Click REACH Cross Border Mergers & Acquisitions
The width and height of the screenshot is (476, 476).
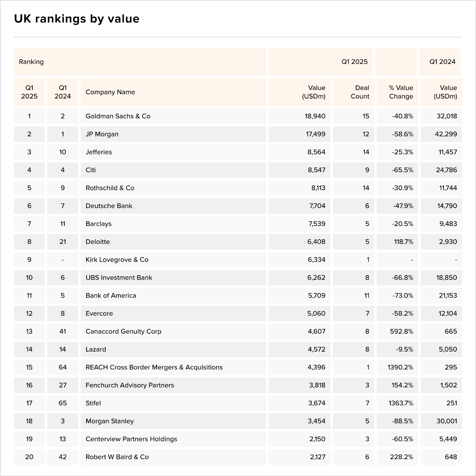click(x=154, y=367)
